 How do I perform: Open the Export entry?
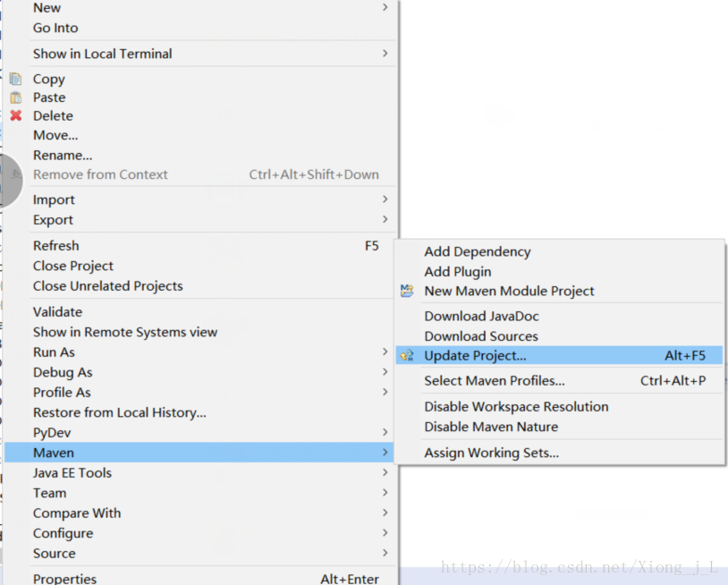pyautogui.click(x=201, y=220)
